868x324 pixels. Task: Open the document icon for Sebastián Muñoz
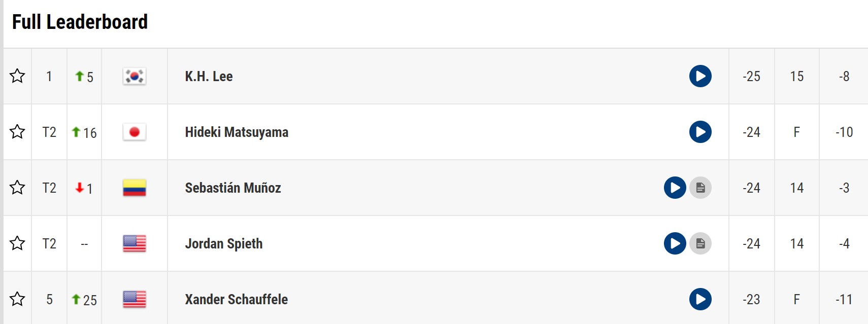click(x=700, y=188)
